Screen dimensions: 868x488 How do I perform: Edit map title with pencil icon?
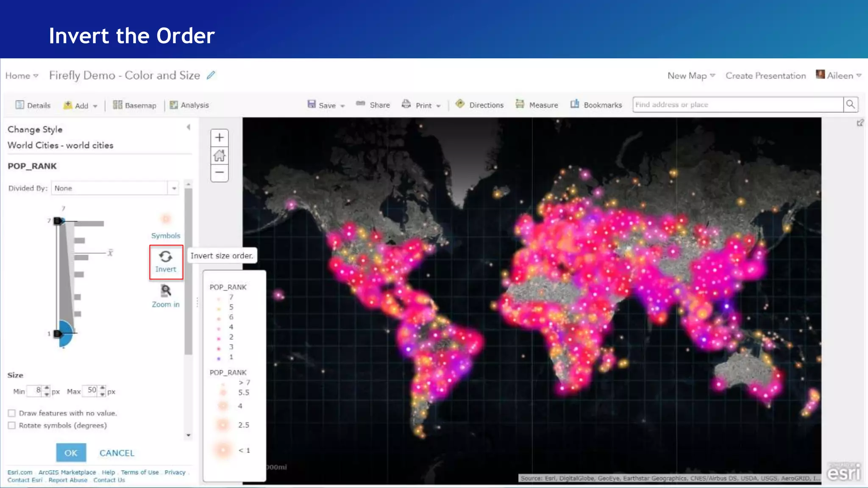coord(211,75)
